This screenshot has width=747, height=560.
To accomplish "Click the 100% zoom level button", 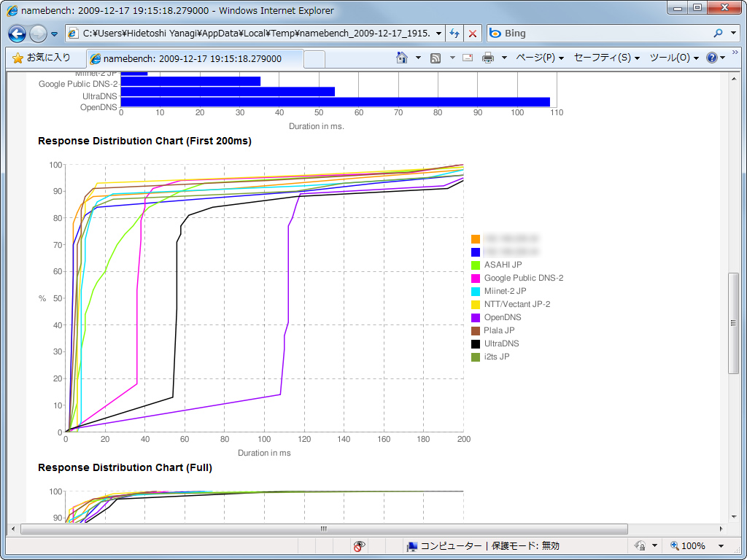I will (687, 546).
